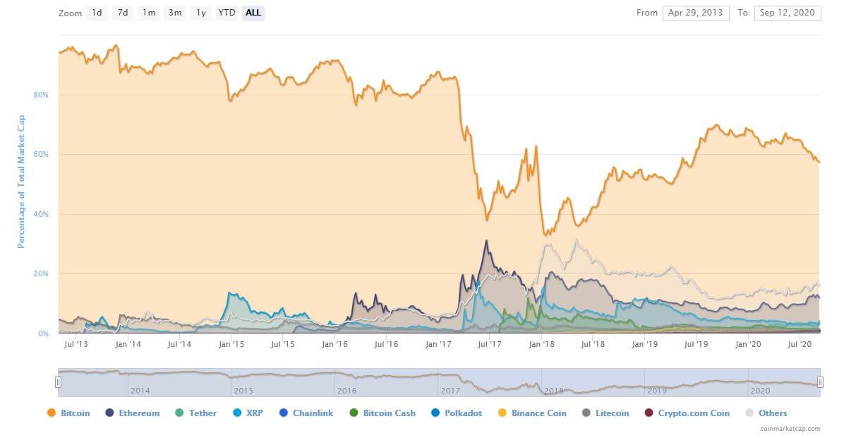868x438 pixels.
Task: Hide the Tether series via legend
Action: (x=195, y=413)
